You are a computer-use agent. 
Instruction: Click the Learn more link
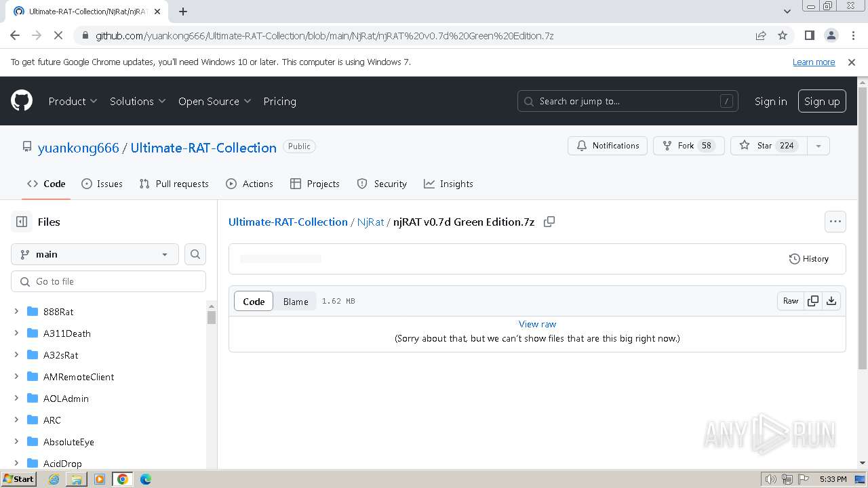click(x=814, y=62)
